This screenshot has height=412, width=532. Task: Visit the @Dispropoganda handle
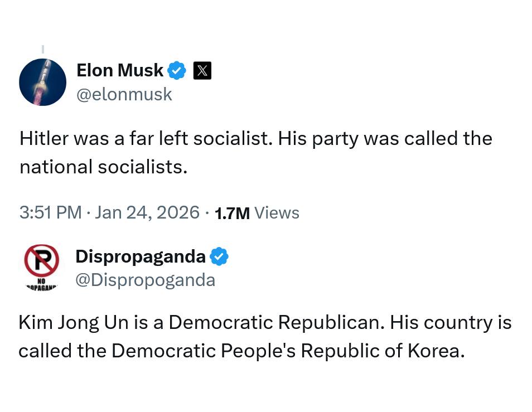pyautogui.click(x=145, y=280)
